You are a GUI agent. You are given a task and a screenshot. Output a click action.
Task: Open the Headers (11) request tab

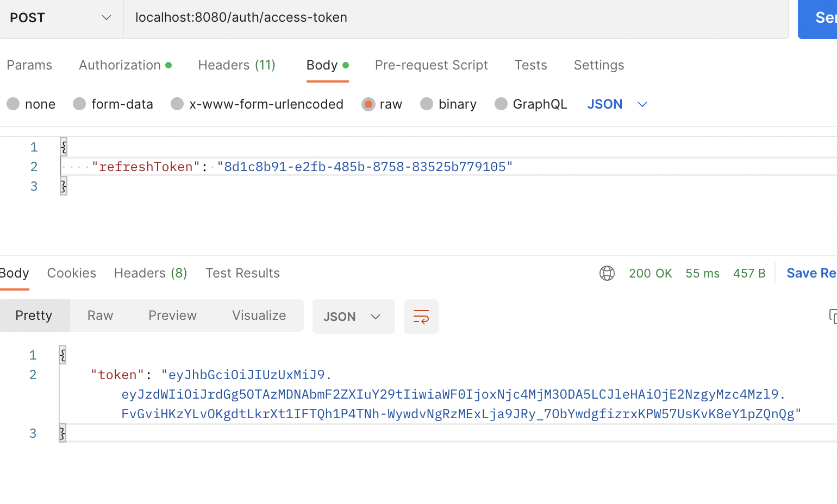pos(236,65)
